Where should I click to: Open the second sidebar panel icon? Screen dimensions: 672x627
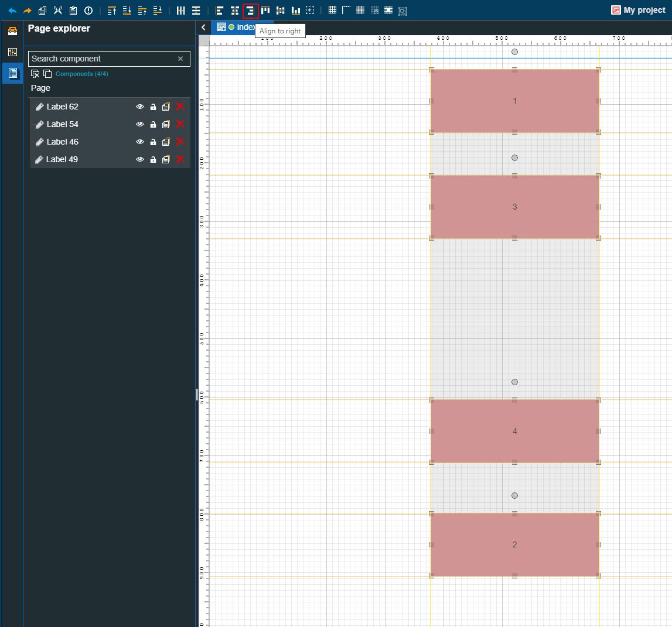click(12, 52)
